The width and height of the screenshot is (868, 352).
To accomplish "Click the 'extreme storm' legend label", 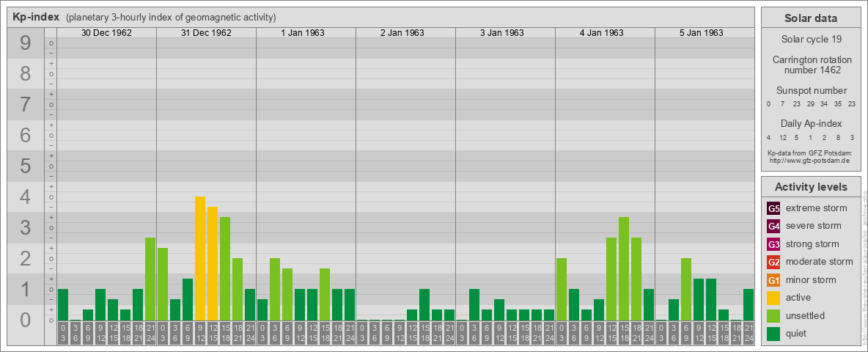I will [817, 208].
